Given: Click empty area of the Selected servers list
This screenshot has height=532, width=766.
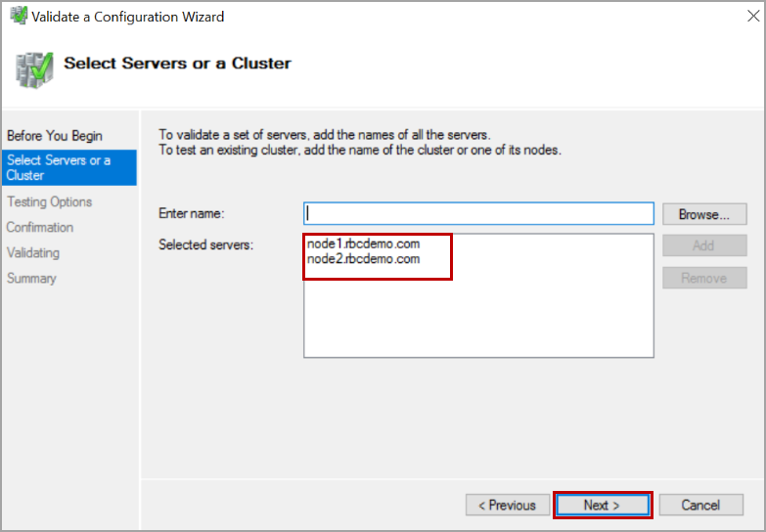Looking at the screenshot, I should [478, 318].
